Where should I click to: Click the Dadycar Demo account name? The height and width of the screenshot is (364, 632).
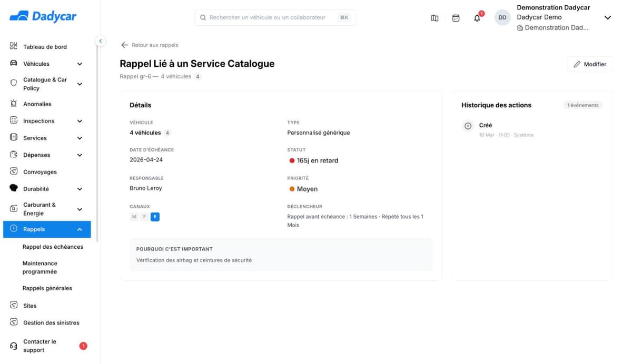click(539, 17)
